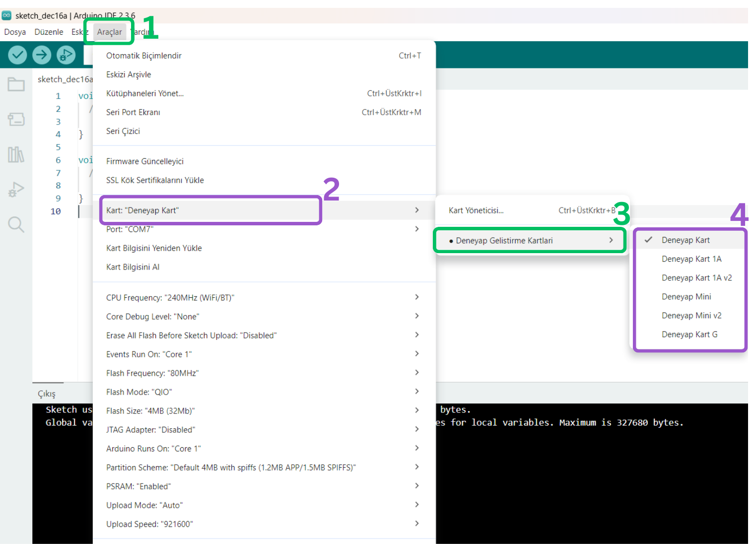Launch Seri Çizici from the menu
The height and width of the screenshot is (544, 756).
[264, 131]
